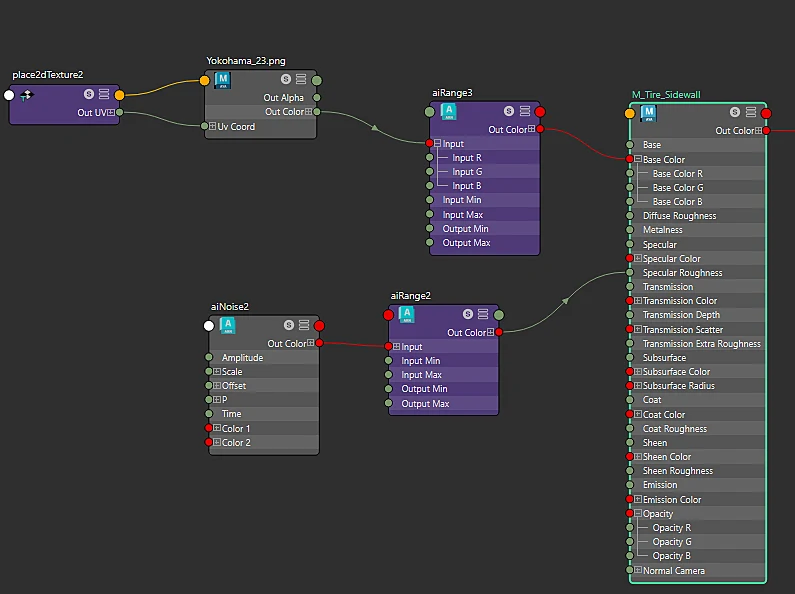Change view mode lines icon on aiRange3

[525, 111]
